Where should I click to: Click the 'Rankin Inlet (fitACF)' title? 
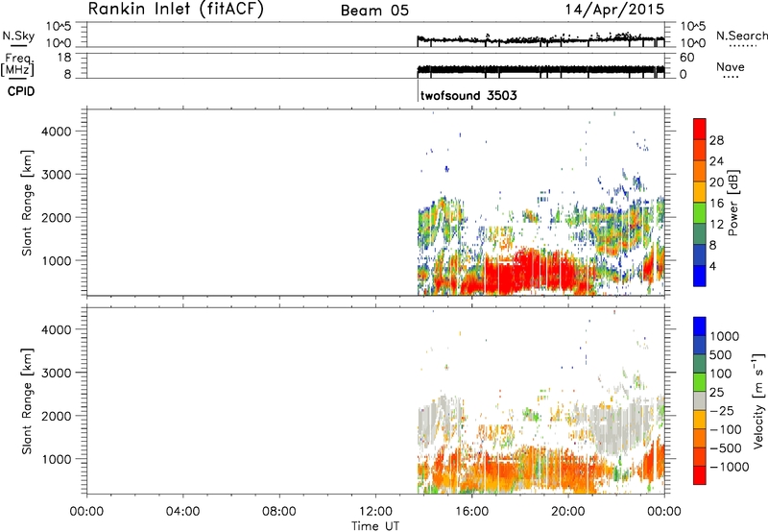tap(176, 9)
